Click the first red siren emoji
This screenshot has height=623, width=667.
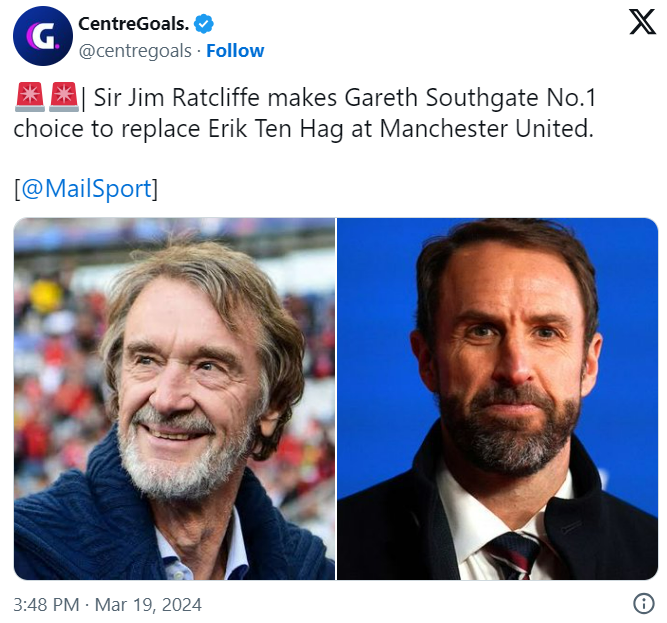tap(28, 98)
